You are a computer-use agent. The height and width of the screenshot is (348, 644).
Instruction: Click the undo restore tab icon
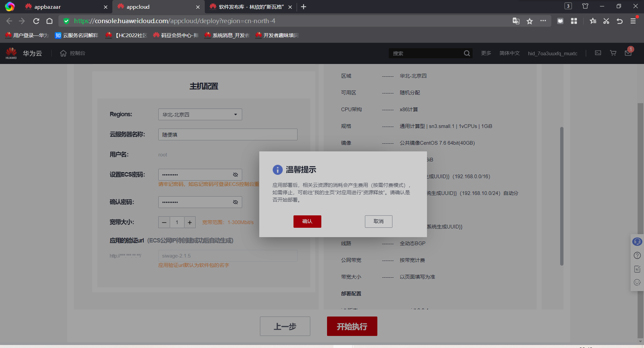[620, 21]
